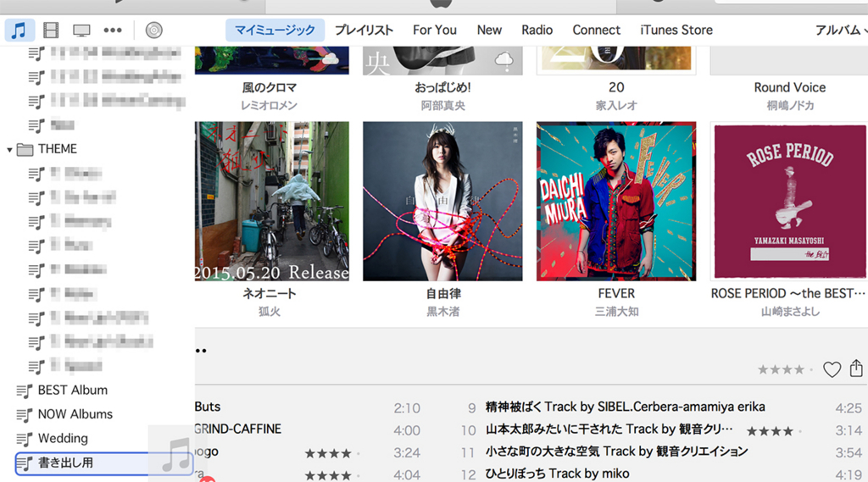Select the ROSE PERIOD album cover
This screenshot has height=482, width=868.
coord(790,202)
